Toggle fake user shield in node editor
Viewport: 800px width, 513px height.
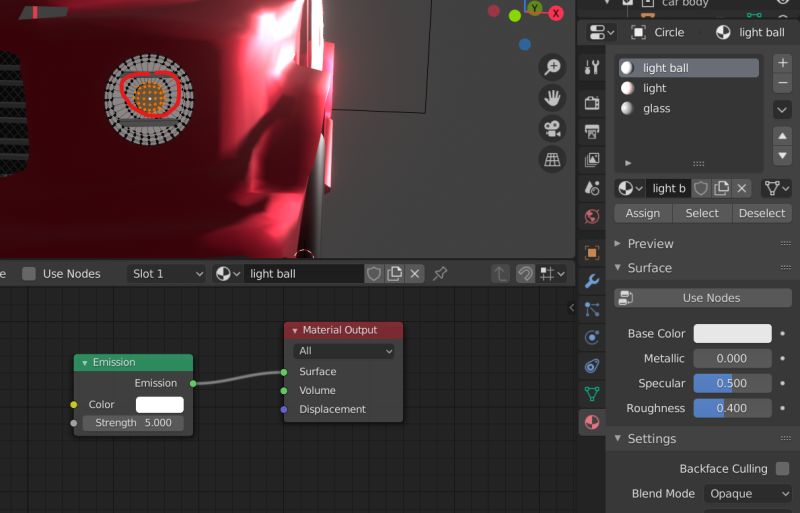[x=374, y=274]
